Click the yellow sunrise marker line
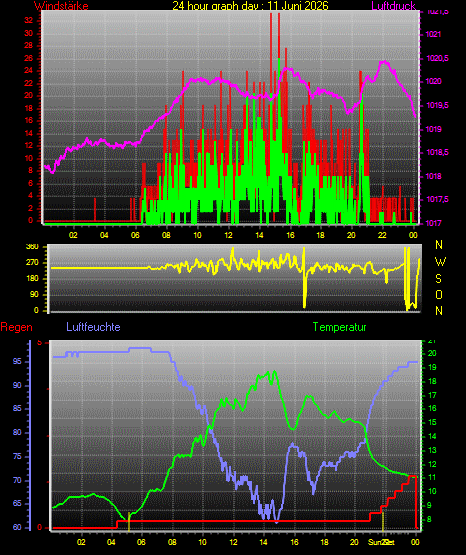This screenshot has height=555, width=466. tap(129, 521)
